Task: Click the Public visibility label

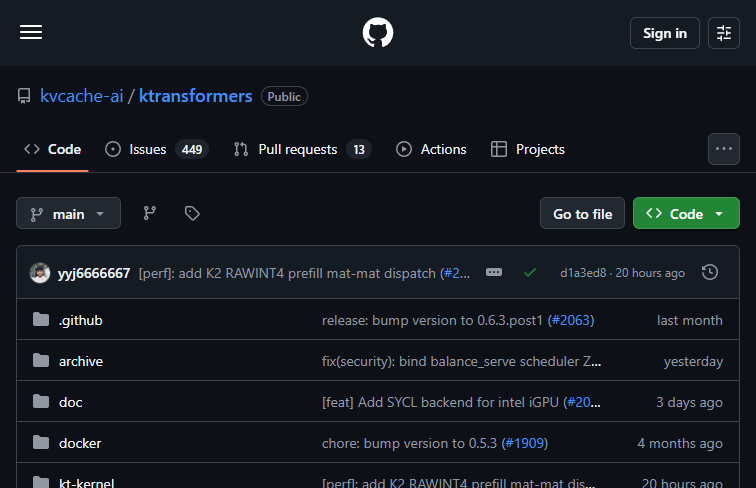Action: 284,96
